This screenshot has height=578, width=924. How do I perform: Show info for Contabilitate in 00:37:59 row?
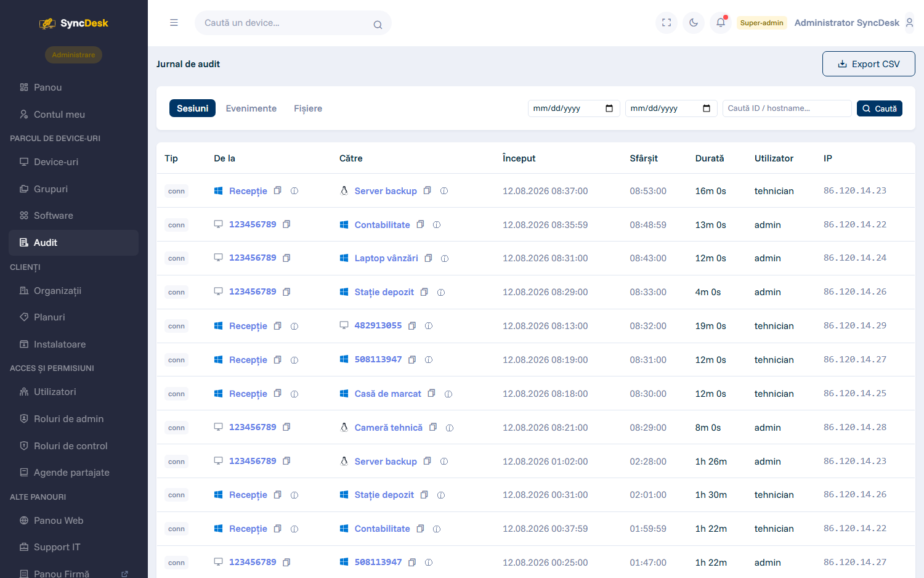[x=437, y=529]
